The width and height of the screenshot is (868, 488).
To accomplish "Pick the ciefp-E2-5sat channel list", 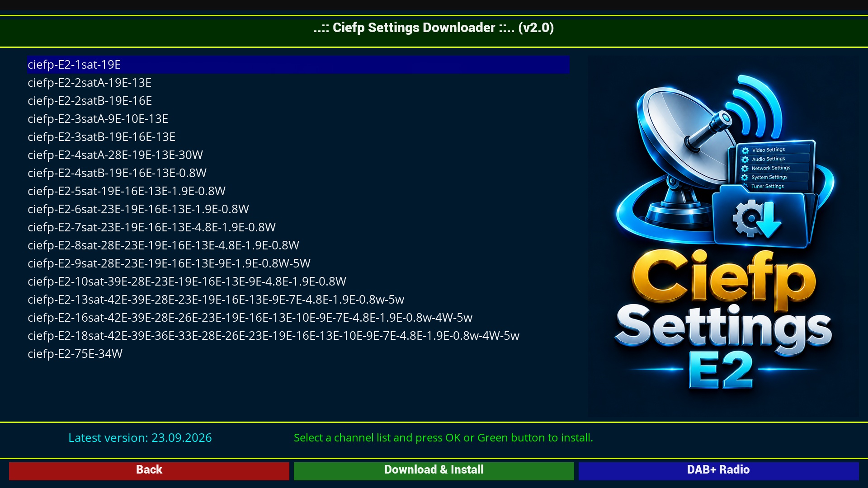I will tap(298, 191).
